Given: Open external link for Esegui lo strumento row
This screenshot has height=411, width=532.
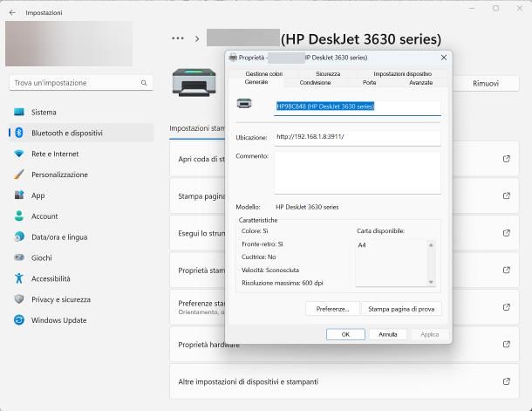Looking at the screenshot, I should [506, 233].
